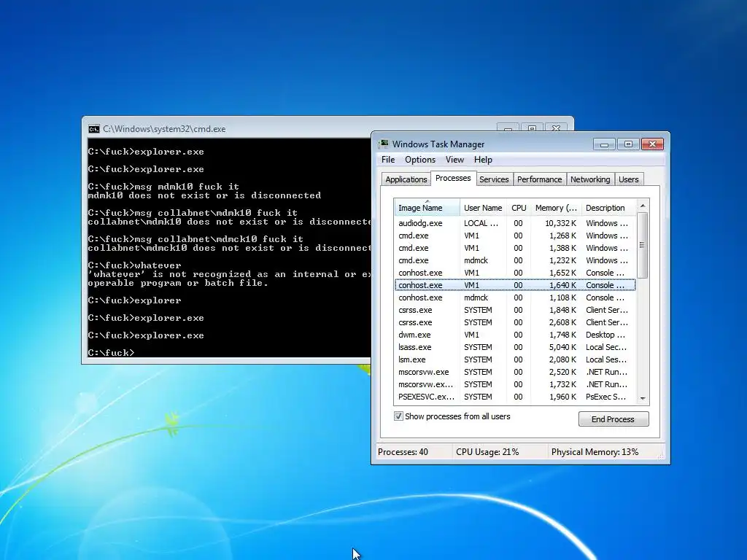Select cmd.exe with 1,268 K memory
This screenshot has height=560, width=747.
515,236
